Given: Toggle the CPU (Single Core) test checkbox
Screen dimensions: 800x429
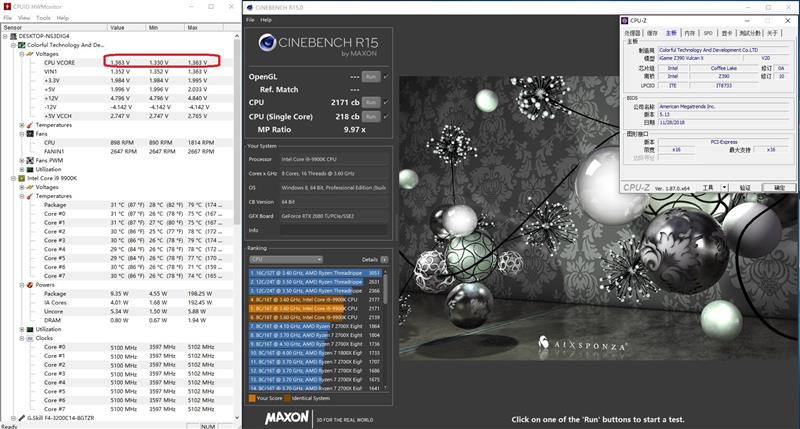Looking at the screenshot, I should (x=386, y=116).
